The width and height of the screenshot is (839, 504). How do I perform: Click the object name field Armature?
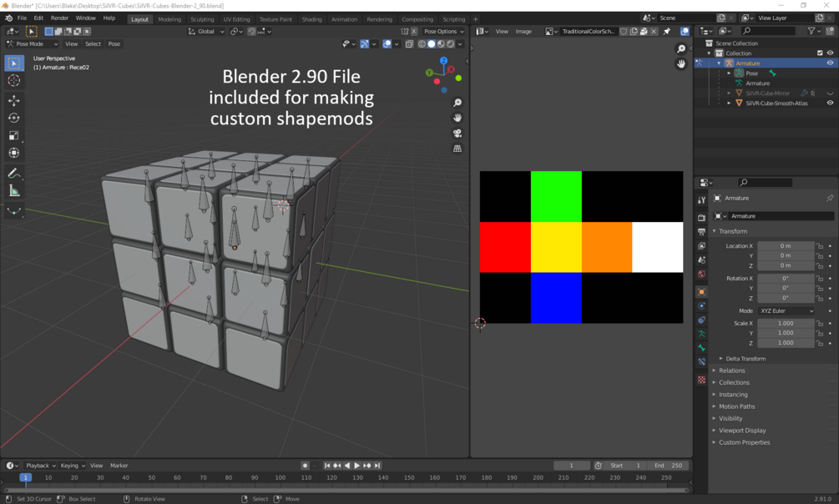(781, 216)
